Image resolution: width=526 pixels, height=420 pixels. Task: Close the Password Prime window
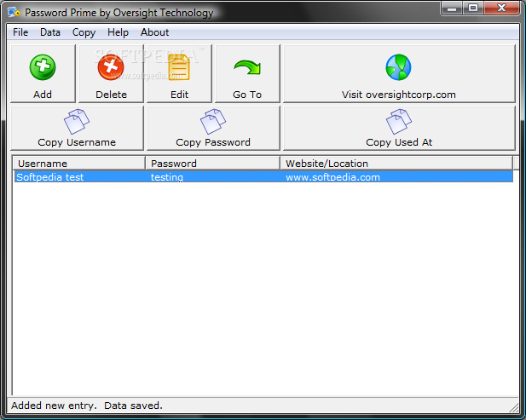(501, 8)
